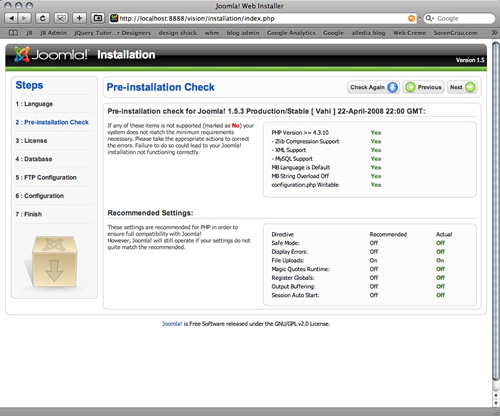The height and width of the screenshot is (416, 500).
Task: Click the 'Session Auto Start:' directive text
Action: [295, 295]
